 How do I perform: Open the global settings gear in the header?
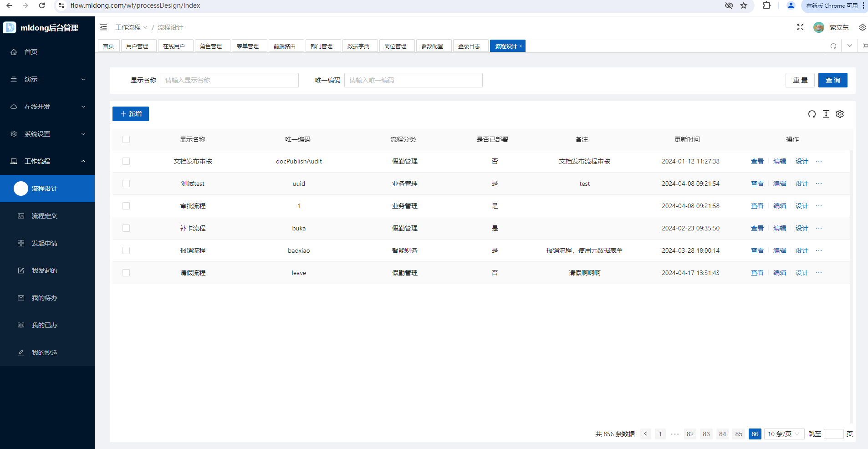[862, 27]
